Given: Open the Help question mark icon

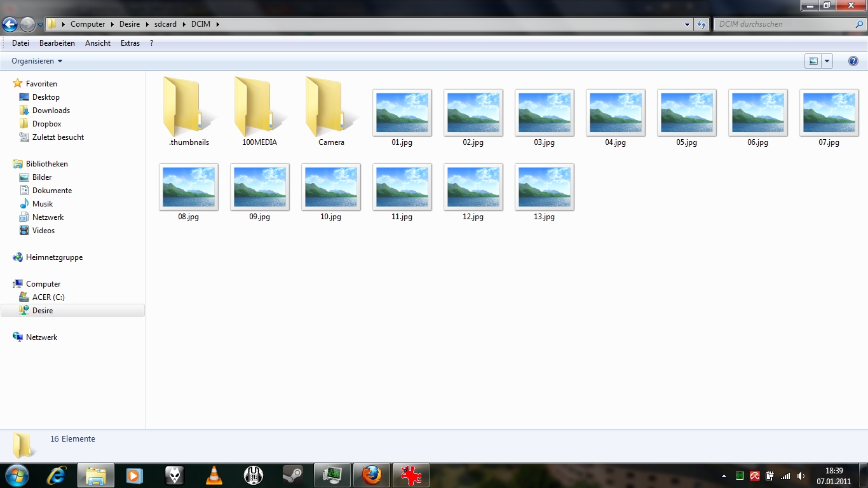Looking at the screenshot, I should 853,61.
